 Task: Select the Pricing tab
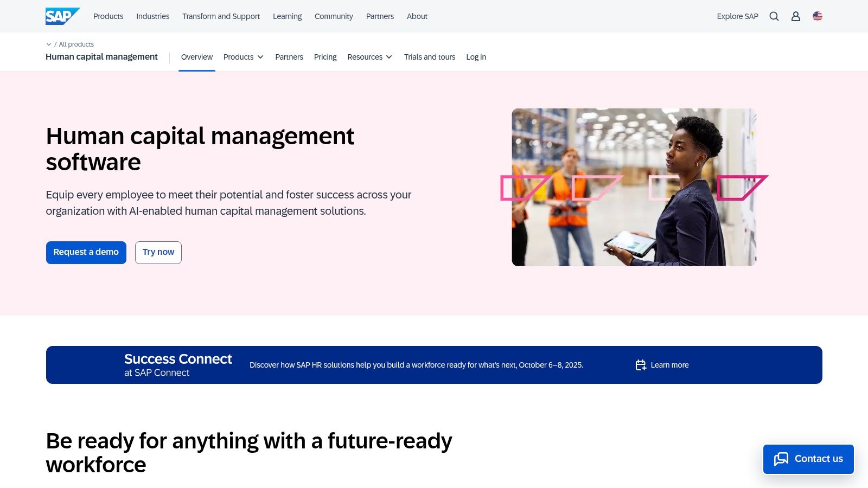tap(325, 57)
